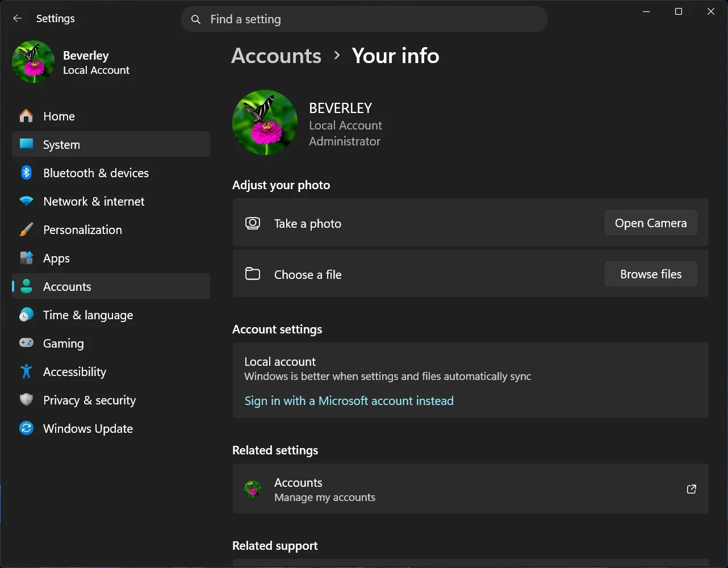
Task: Open the Apps category
Action: click(x=111, y=258)
